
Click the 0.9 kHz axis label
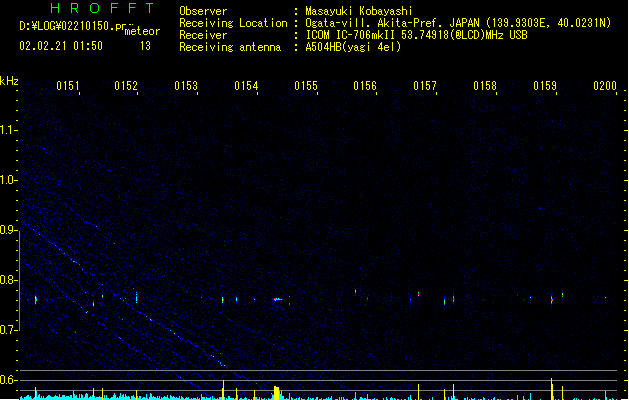click(8, 230)
